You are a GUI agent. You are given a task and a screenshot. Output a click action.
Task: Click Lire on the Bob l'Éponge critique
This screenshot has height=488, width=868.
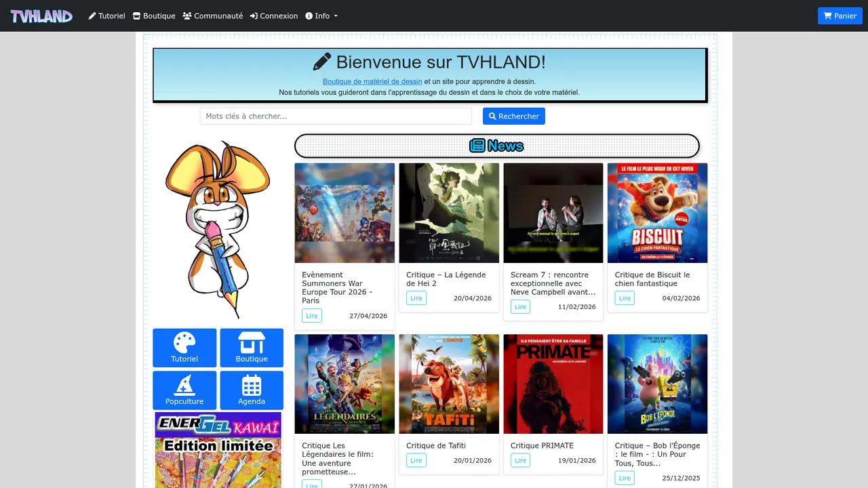tap(625, 478)
